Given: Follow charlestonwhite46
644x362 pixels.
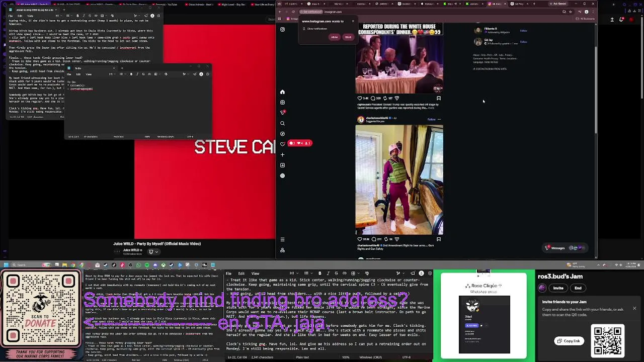Looking at the screenshot, I should (431, 120).
